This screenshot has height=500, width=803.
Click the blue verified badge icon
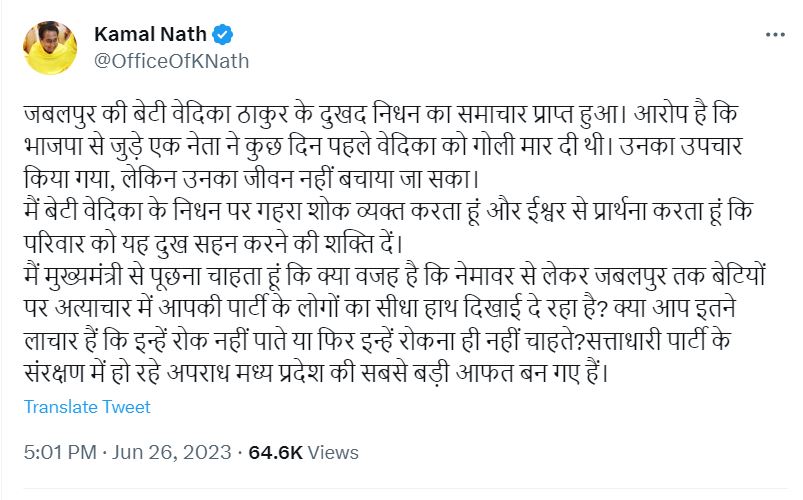223,35
